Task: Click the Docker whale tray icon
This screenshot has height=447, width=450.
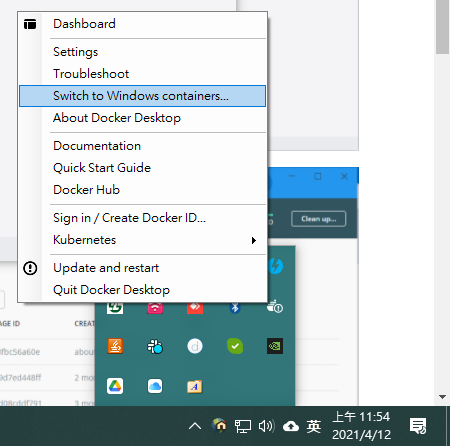Action: [x=275, y=307]
